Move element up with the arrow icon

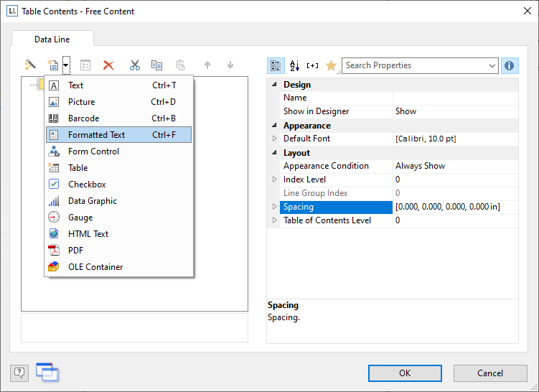click(207, 65)
